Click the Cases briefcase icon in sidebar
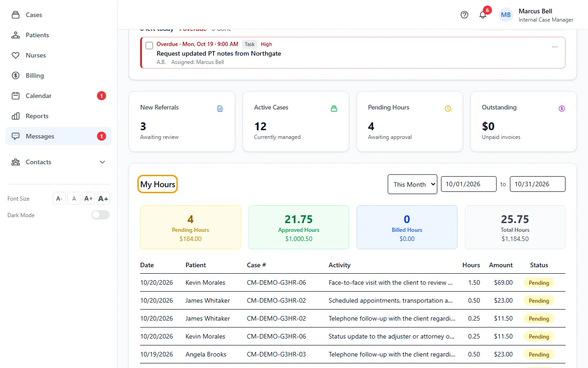 [x=16, y=15]
